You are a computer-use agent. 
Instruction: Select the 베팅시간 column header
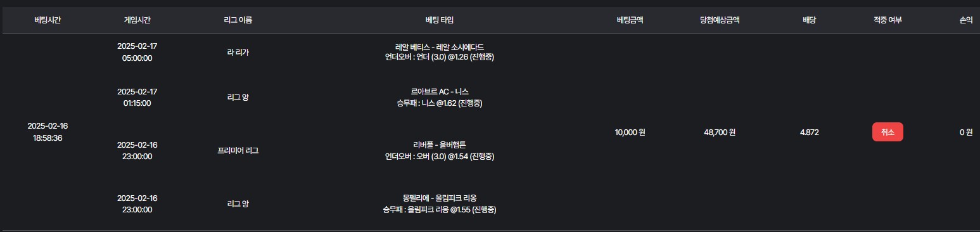point(48,20)
